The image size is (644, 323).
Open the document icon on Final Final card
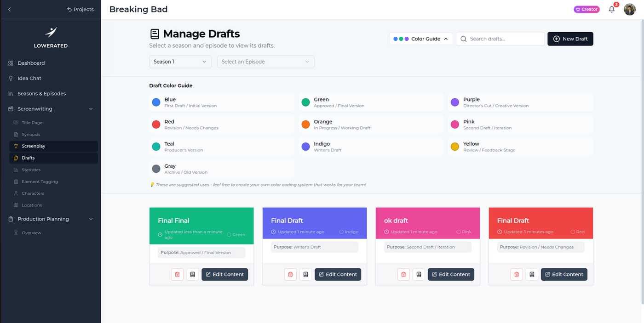click(x=192, y=274)
